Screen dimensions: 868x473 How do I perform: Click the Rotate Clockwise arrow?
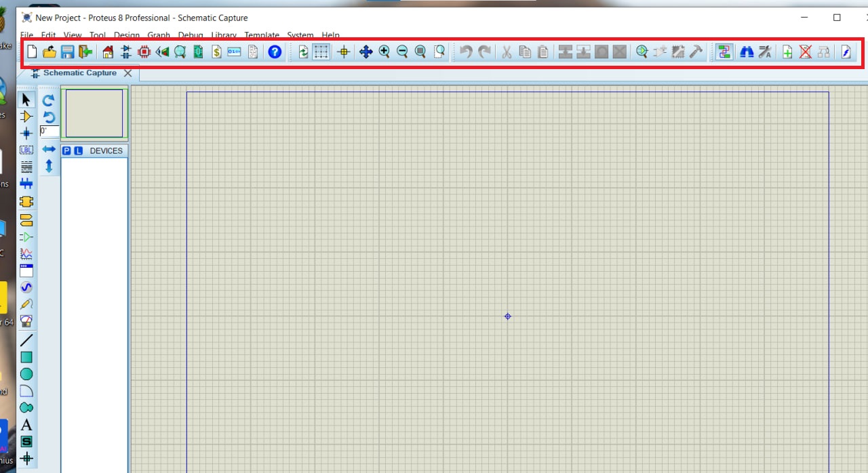click(x=49, y=100)
